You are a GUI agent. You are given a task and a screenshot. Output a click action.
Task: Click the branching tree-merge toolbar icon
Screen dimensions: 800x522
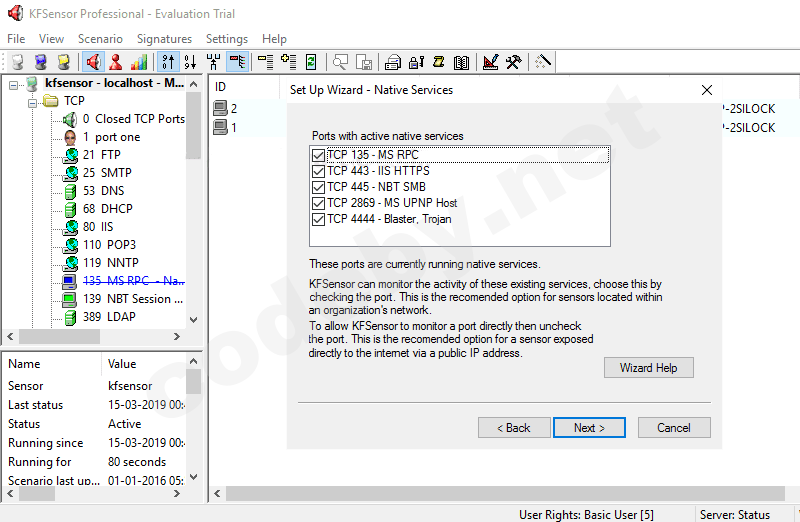tap(213, 62)
